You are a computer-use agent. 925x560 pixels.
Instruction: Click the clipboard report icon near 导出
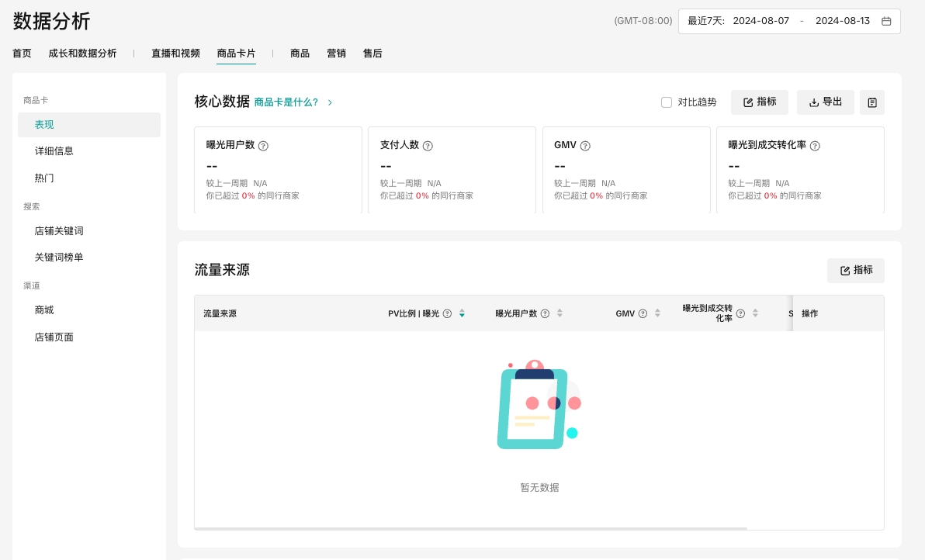click(871, 102)
